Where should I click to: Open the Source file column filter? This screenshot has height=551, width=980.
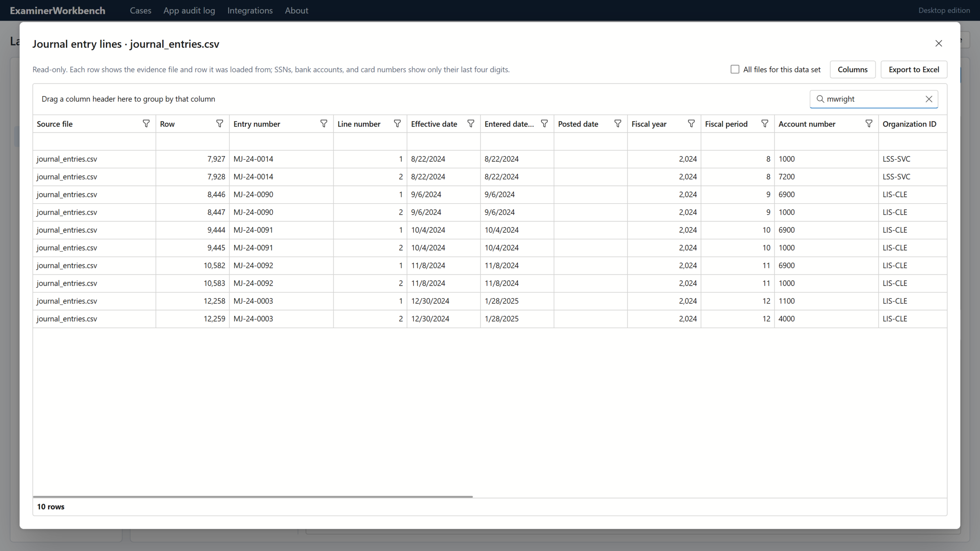click(x=146, y=124)
